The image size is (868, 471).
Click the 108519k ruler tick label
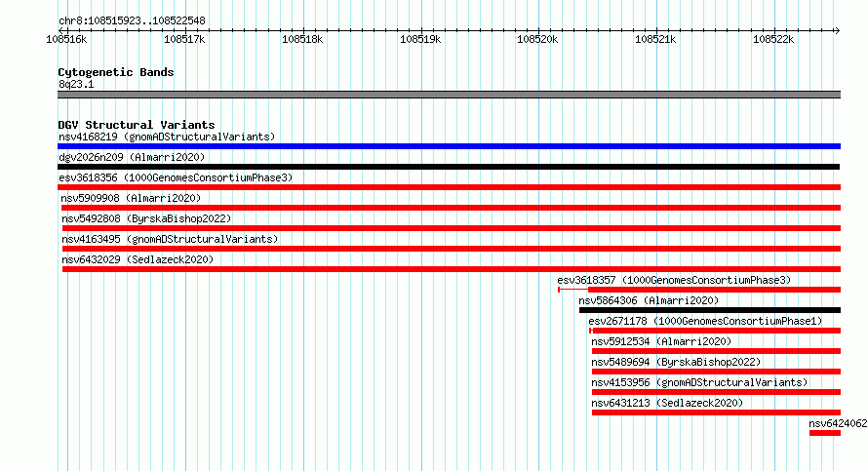pos(420,39)
